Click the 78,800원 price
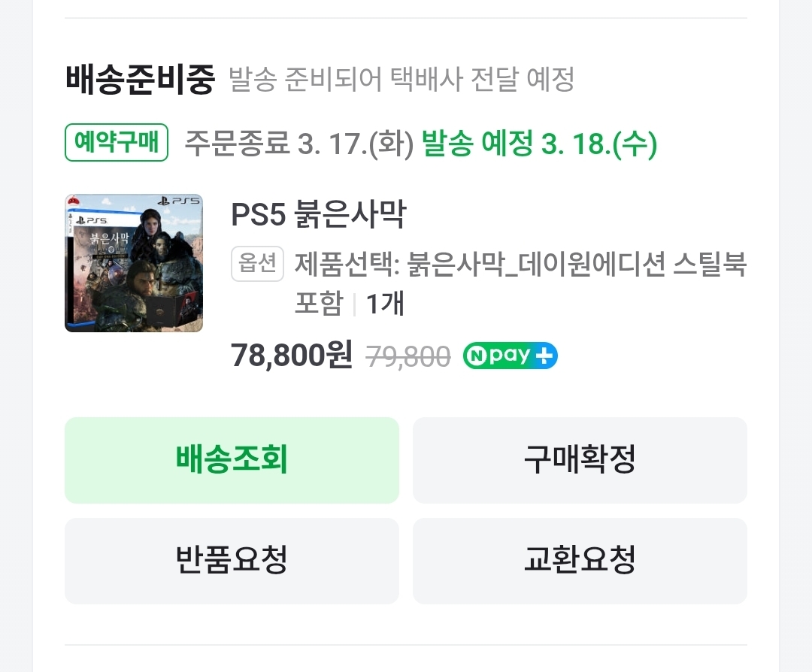The width and height of the screenshot is (812, 672). 292,356
